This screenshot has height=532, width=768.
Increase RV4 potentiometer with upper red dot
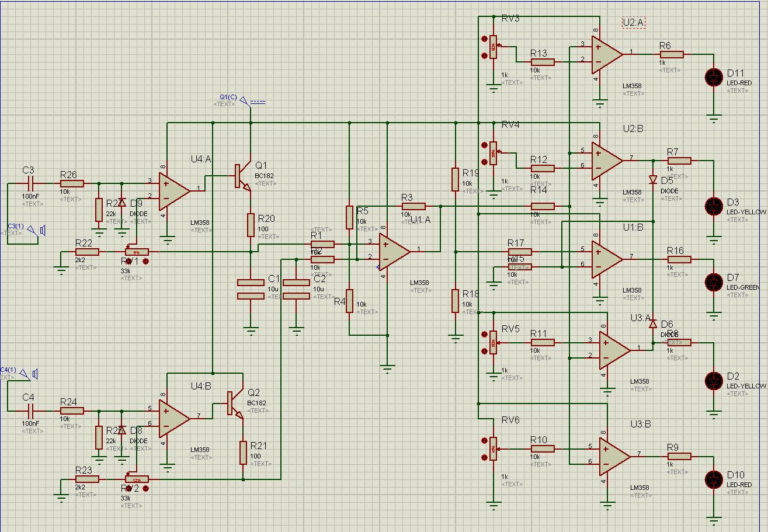coord(484,145)
